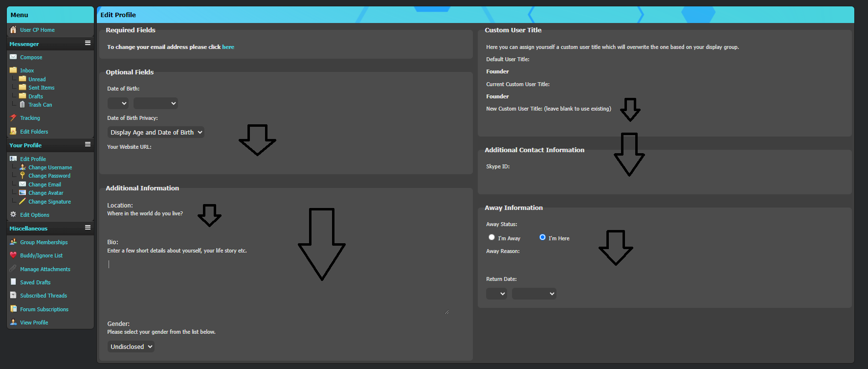Open the Manage Attachments link
This screenshot has width=868, height=369.
[45, 269]
